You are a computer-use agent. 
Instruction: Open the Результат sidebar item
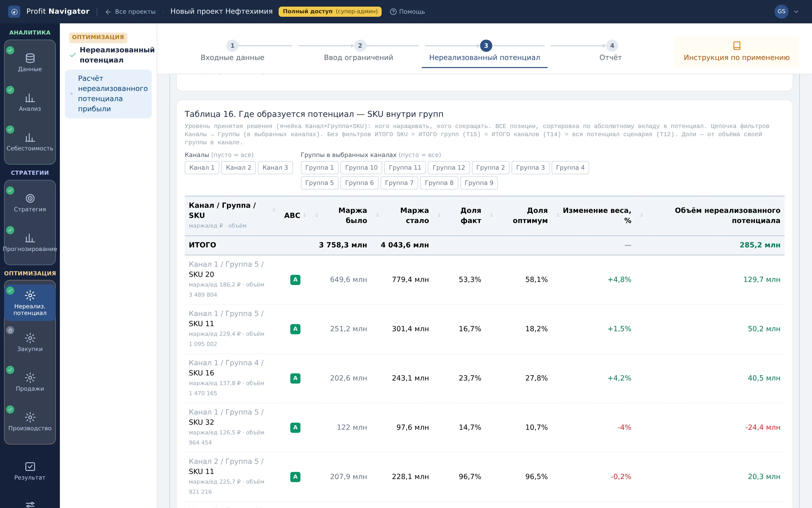coord(30,471)
